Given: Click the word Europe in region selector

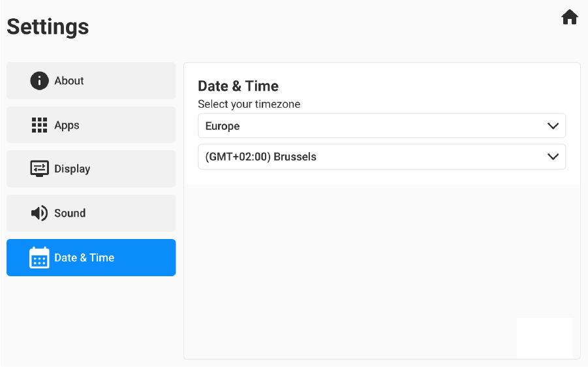Looking at the screenshot, I should pyautogui.click(x=223, y=126).
